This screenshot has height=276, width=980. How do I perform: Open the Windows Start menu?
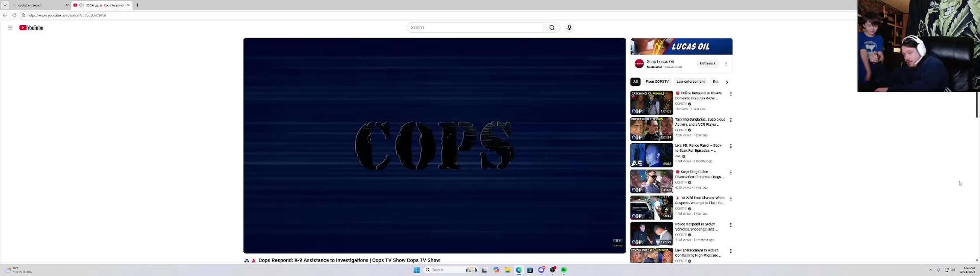[416, 270]
